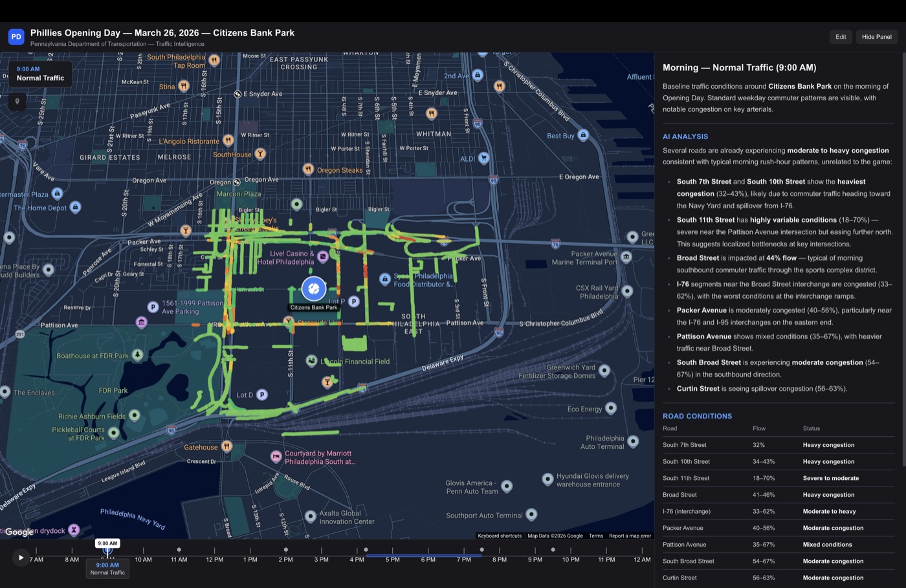Image resolution: width=906 pixels, height=588 pixels.
Task: Select The Home Depot store pin
Action: (x=75, y=208)
